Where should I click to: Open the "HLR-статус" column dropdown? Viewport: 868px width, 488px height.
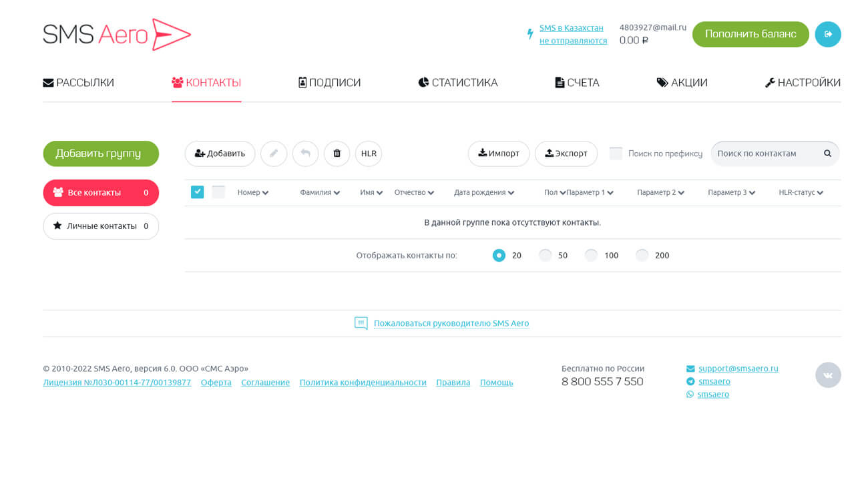[801, 192]
